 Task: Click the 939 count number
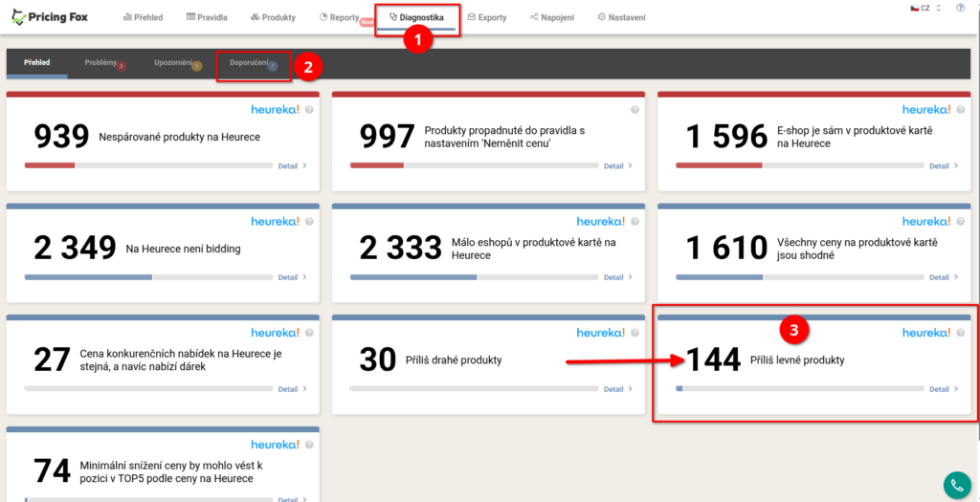pyautogui.click(x=60, y=137)
